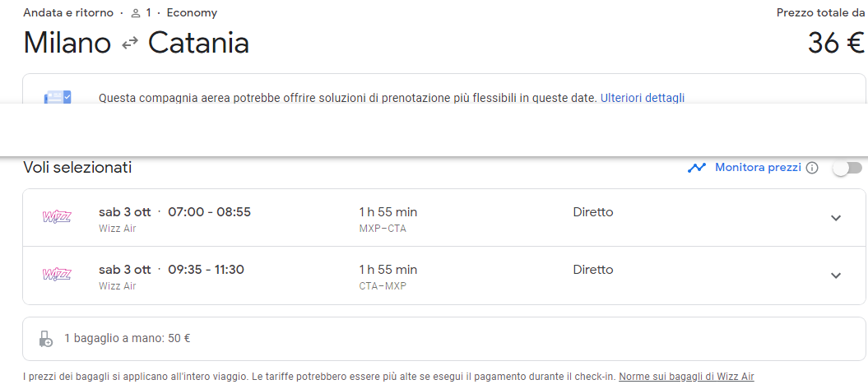Image resolution: width=868 pixels, height=389 pixels.
Task: Click the Economy class label
Action: pyautogui.click(x=192, y=13)
